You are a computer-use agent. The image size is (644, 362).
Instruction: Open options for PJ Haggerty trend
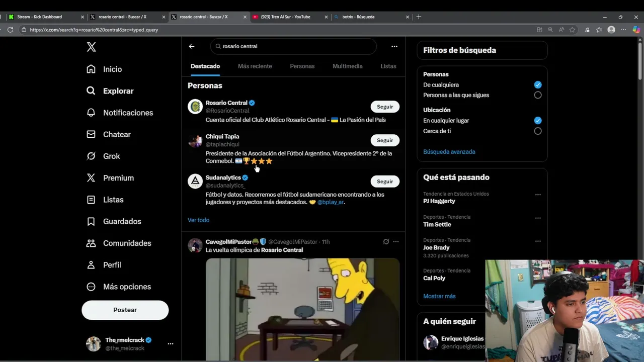538,195
